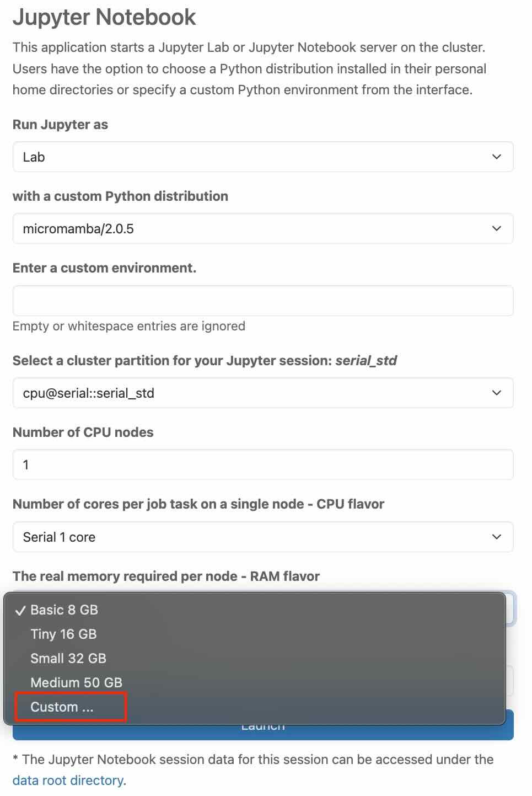Click the Run Jupyter as label
The height and width of the screenshot is (796, 532).
click(x=60, y=125)
